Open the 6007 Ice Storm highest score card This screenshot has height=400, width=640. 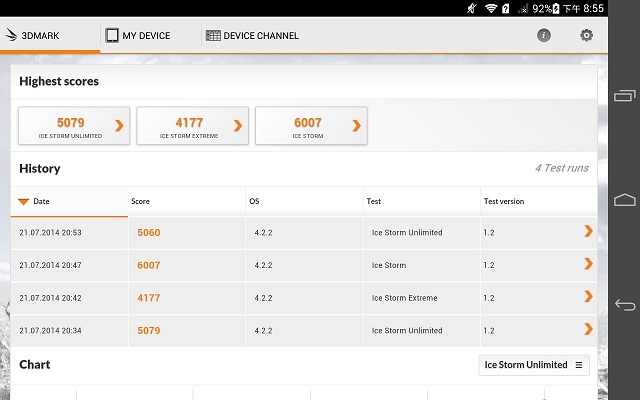tap(310, 126)
